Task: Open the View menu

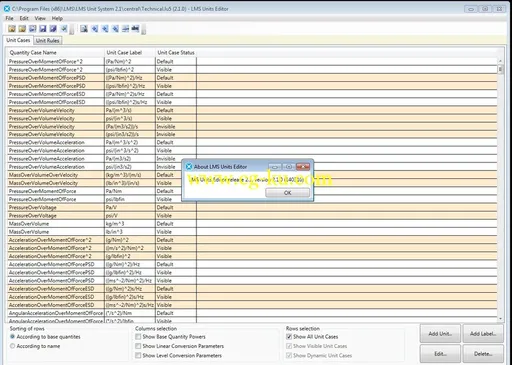Action: [40, 18]
